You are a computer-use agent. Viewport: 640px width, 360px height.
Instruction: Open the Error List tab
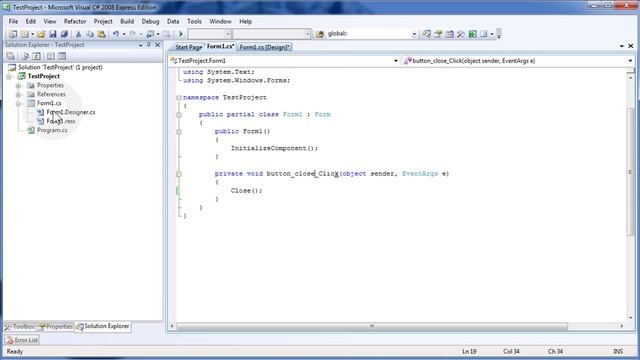point(22,340)
